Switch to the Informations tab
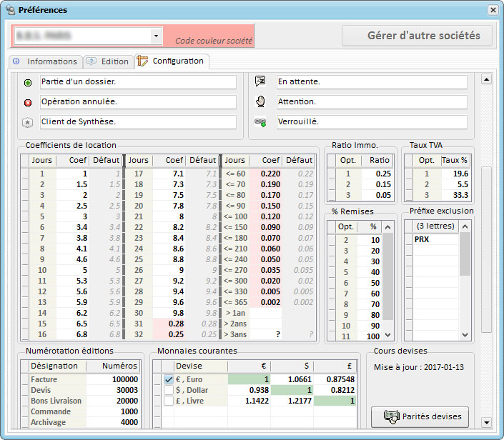 pos(46,61)
